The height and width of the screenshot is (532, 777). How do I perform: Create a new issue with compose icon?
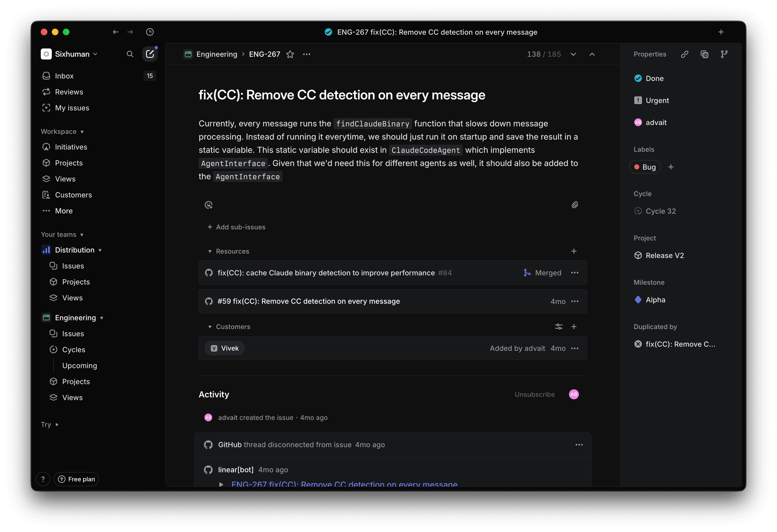point(150,54)
